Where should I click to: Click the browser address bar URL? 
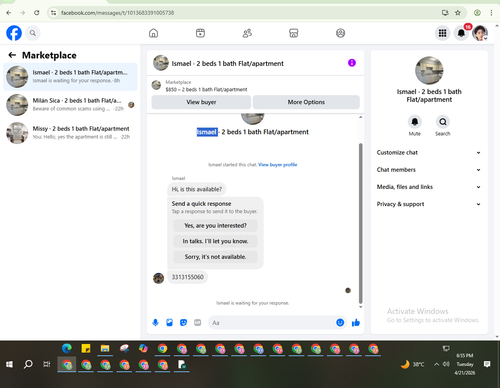pyautogui.click(x=117, y=13)
